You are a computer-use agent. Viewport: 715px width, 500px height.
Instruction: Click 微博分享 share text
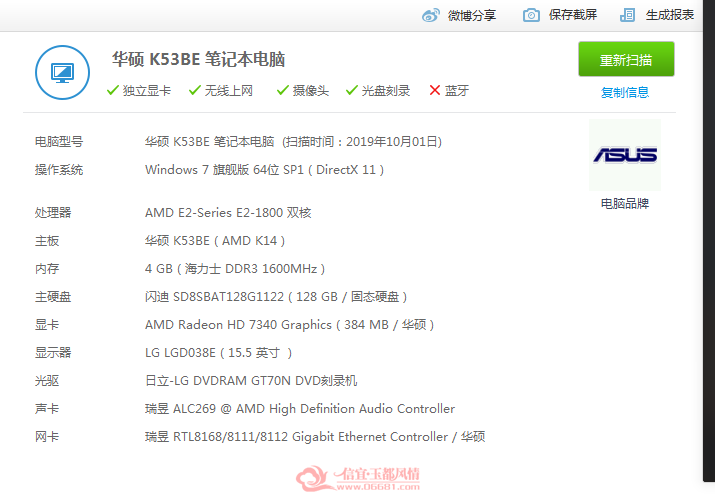[471, 15]
